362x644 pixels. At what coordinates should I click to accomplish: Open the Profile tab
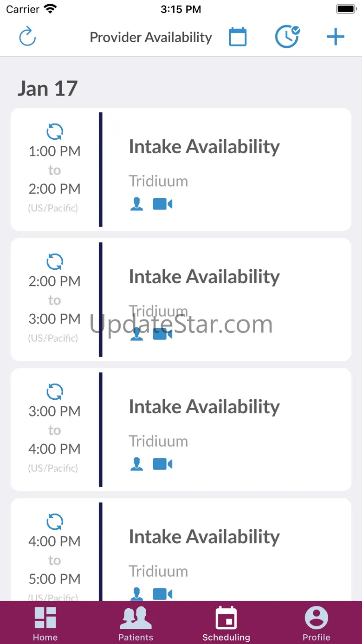(x=317, y=623)
